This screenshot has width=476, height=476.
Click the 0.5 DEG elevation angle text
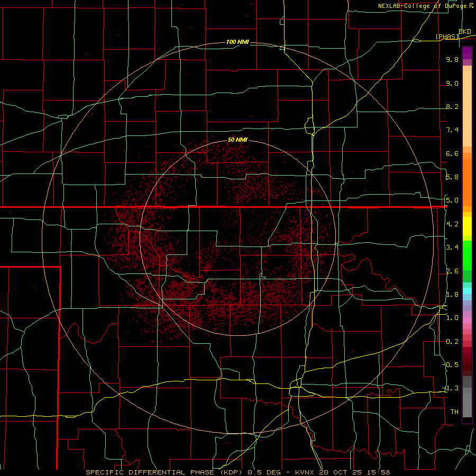tap(266, 472)
